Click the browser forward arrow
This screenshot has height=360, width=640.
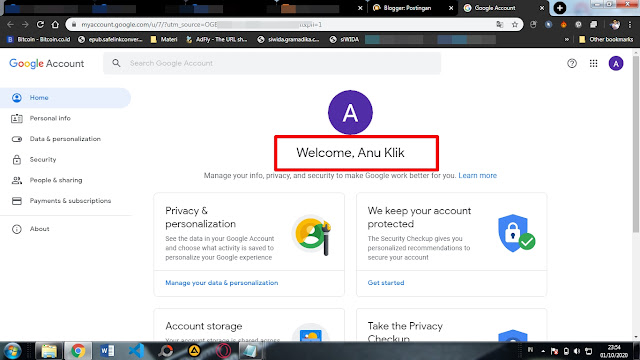(25, 24)
